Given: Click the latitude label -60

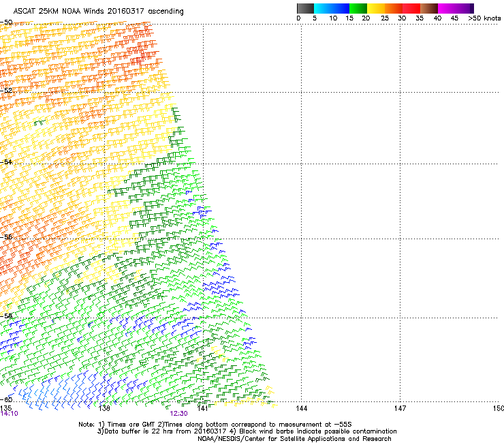Looking at the screenshot, I should [x=6, y=399].
